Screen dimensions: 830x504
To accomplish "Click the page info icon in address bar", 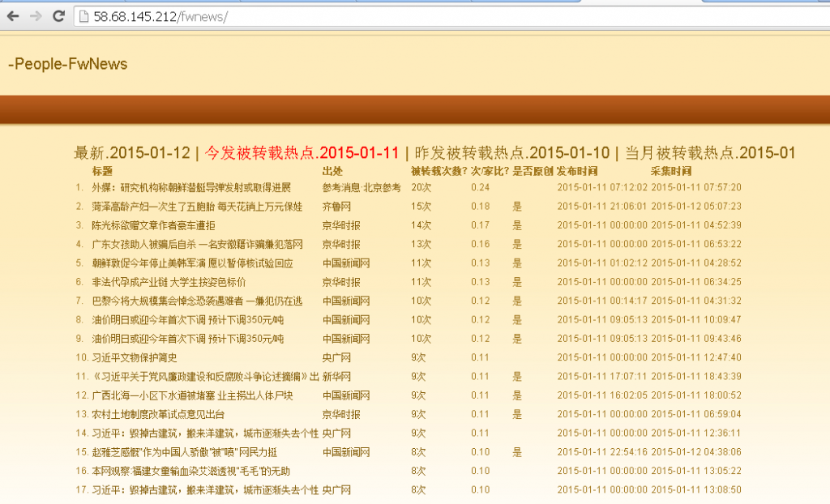I will 83,17.
